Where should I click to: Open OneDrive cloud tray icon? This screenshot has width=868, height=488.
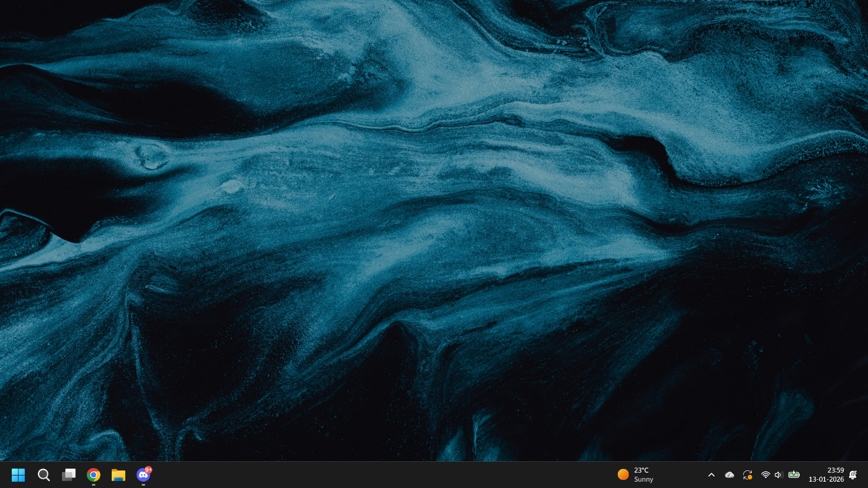point(729,475)
